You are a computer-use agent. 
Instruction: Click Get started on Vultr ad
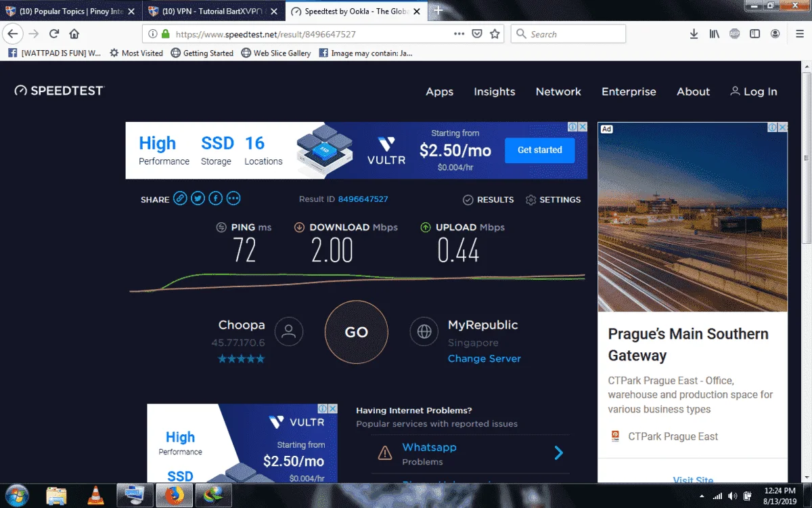[539, 150]
